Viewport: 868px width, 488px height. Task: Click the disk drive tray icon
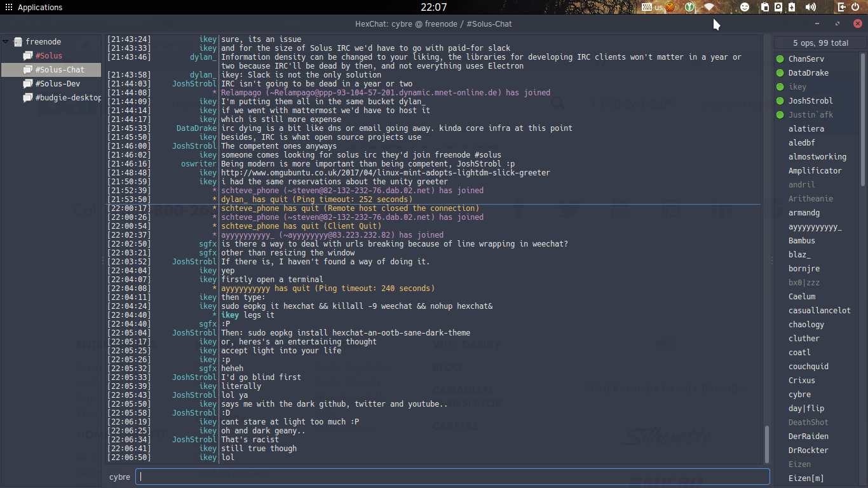click(x=778, y=7)
